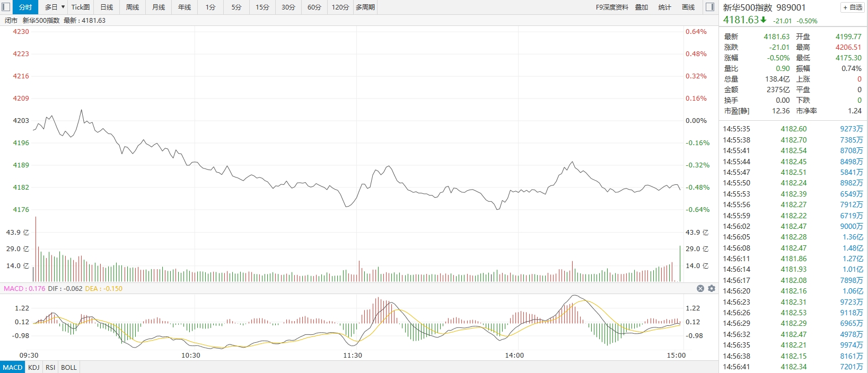868x373 pixels.
Task: Switch indicator to KDJ
Action: pyautogui.click(x=34, y=367)
